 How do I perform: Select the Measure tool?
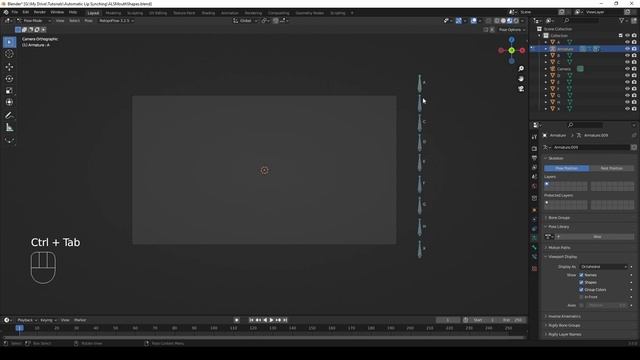point(9,128)
